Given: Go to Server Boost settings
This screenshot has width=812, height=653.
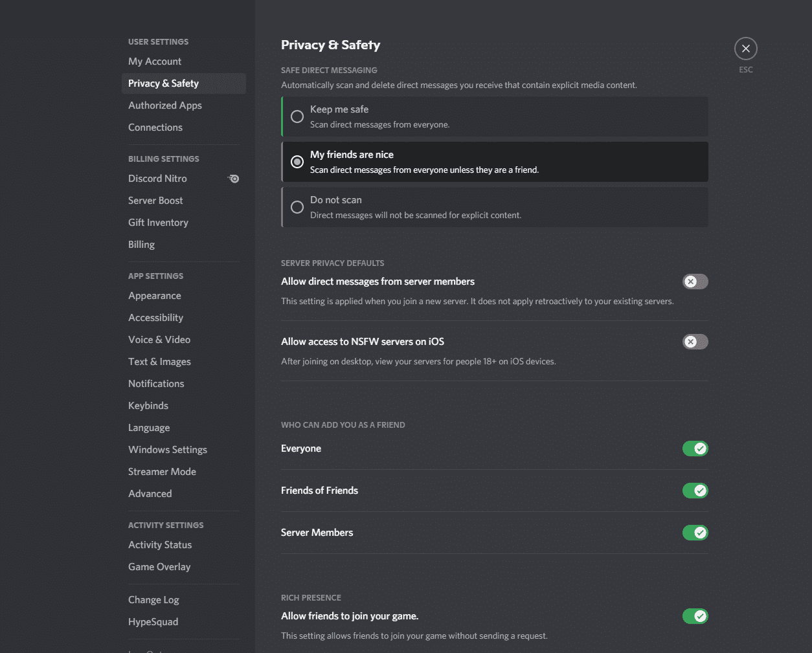Looking at the screenshot, I should pos(184,201).
